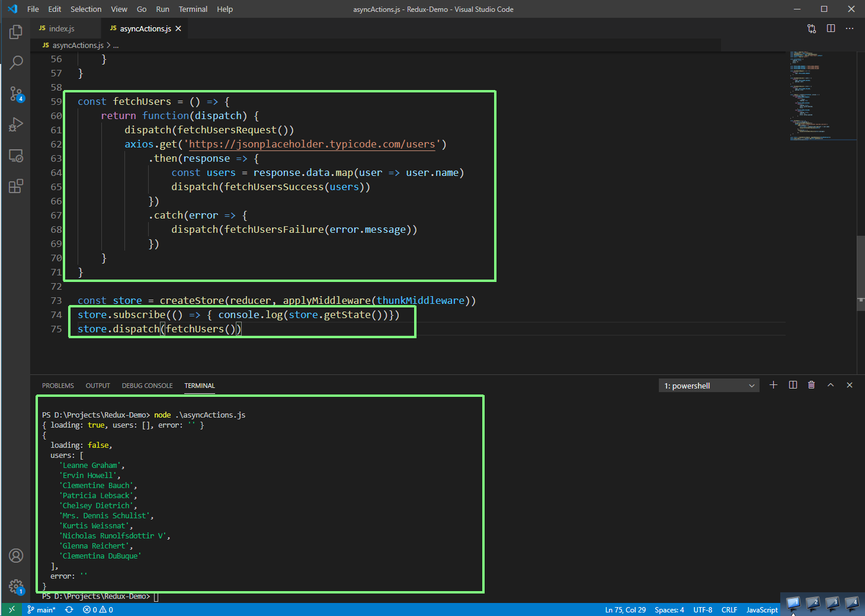865x616 pixels.
Task: Open the Run menu
Action: [x=162, y=9]
